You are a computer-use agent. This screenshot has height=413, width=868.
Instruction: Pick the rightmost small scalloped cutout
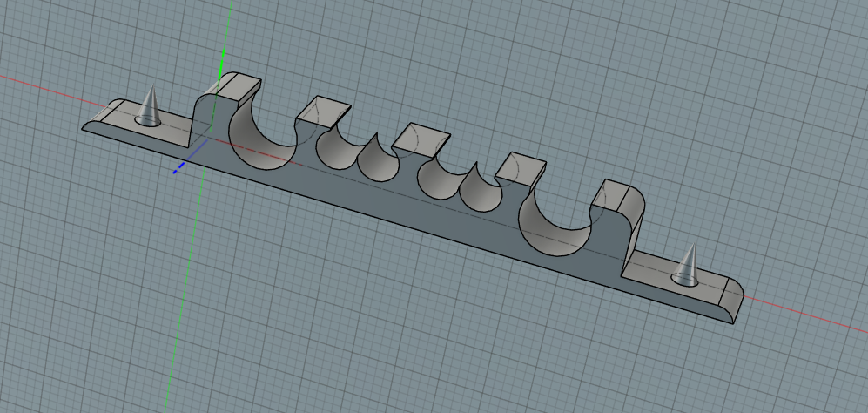click(x=479, y=191)
